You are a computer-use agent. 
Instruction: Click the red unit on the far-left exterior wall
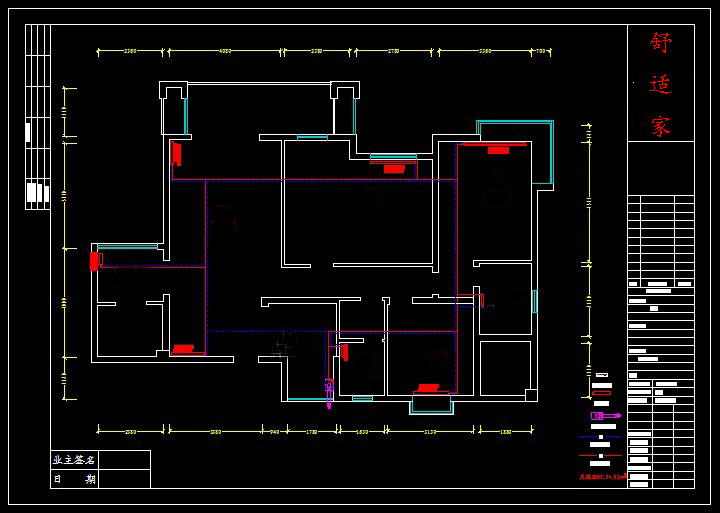[x=94, y=260]
